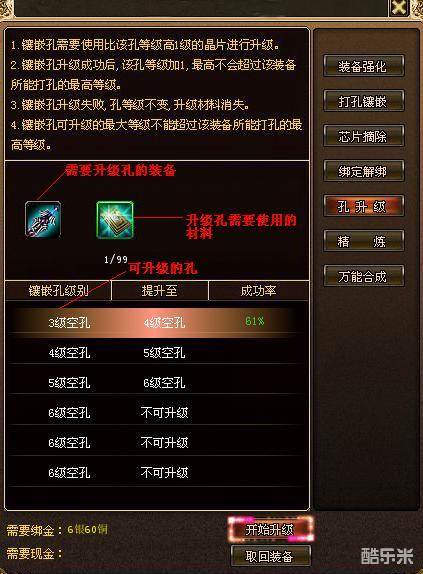Click the 取回装备 button

(270, 556)
